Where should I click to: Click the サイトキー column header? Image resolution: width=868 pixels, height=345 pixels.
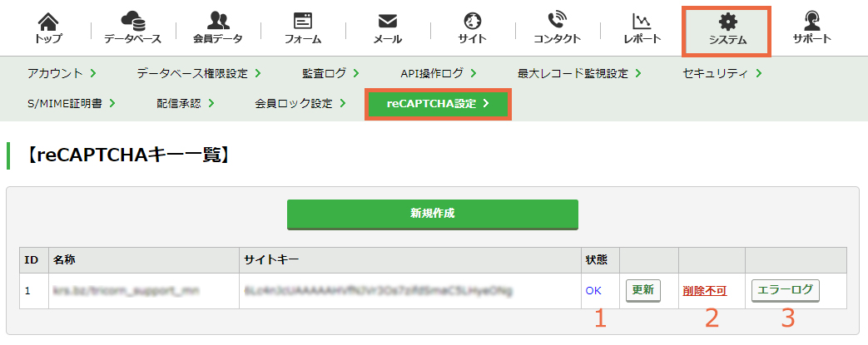click(410, 260)
